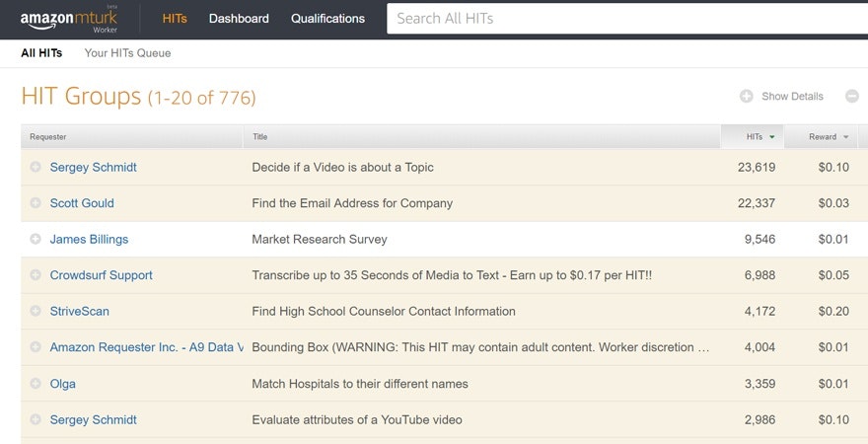This screenshot has height=444, width=868.
Task: Expand the StriveScan HIT row
Action: point(36,312)
